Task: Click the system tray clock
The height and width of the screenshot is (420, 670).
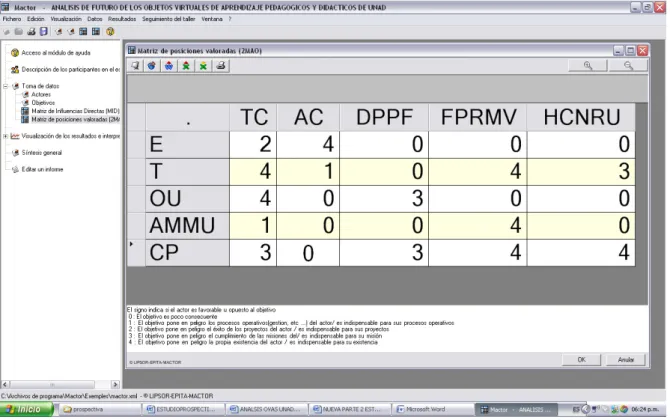Action: pos(645,409)
